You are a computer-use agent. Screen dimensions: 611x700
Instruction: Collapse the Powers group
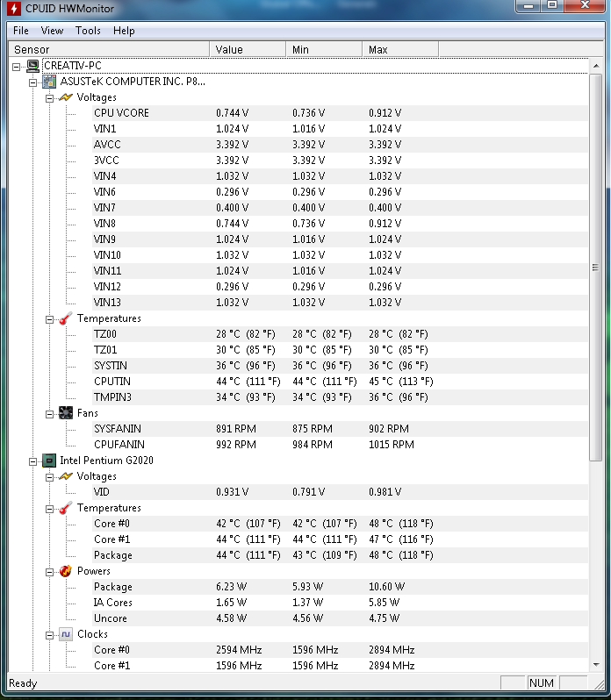point(49,572)
